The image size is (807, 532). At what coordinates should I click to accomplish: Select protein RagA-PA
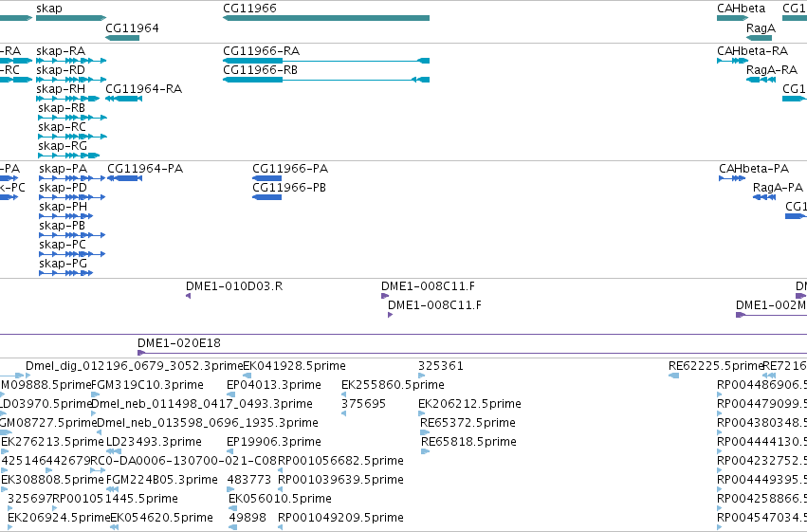[x=778, y=188]
